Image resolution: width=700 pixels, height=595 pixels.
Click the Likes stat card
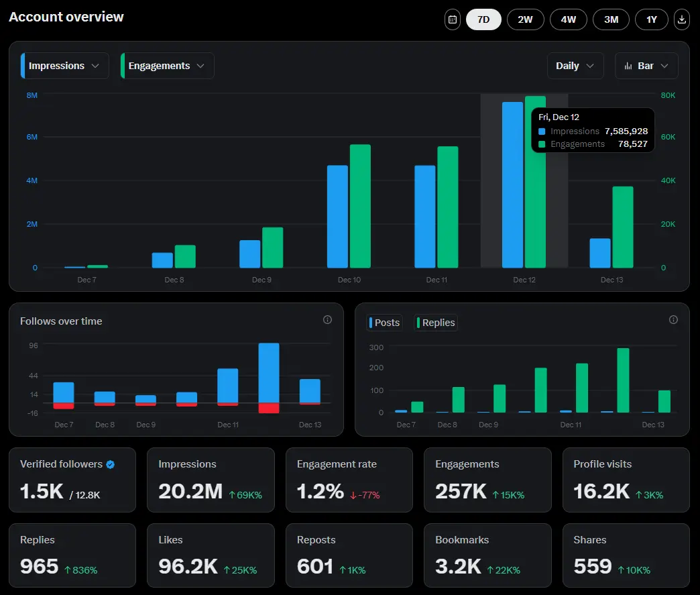[x=211, y=555]
